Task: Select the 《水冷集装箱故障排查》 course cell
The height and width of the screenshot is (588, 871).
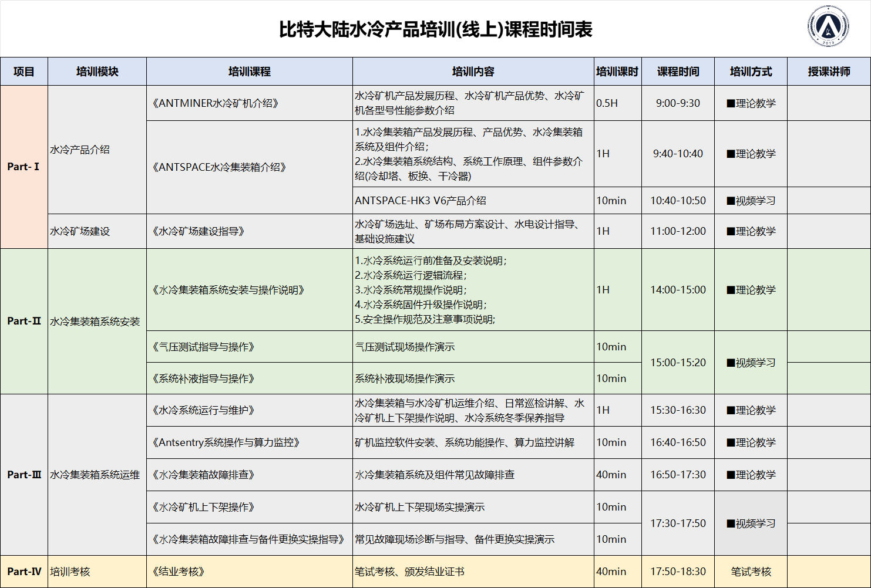Action: 250,475
